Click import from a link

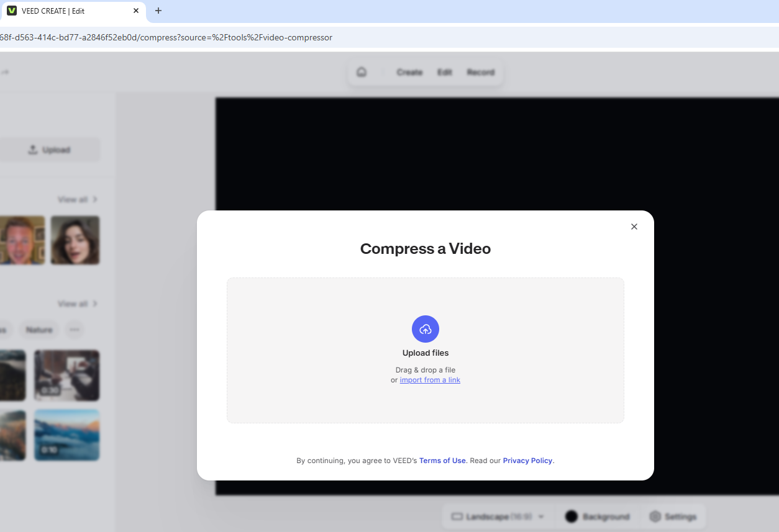point(429,379)
